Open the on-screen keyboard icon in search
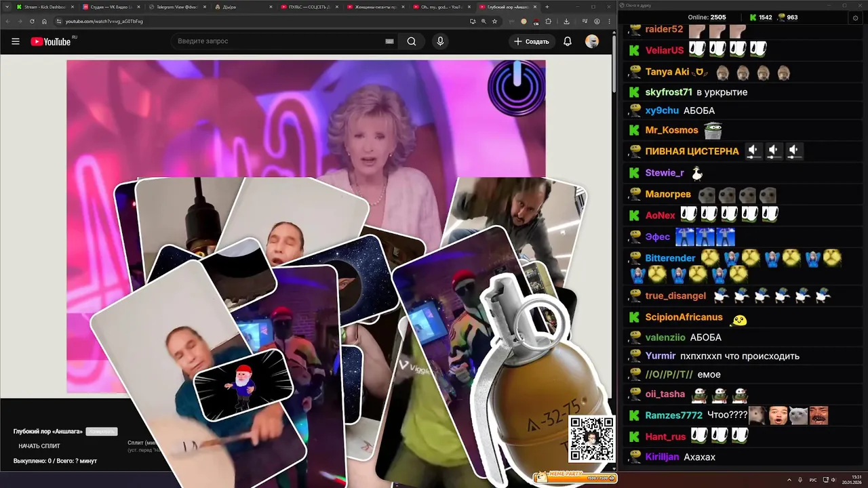 (389, 41)
